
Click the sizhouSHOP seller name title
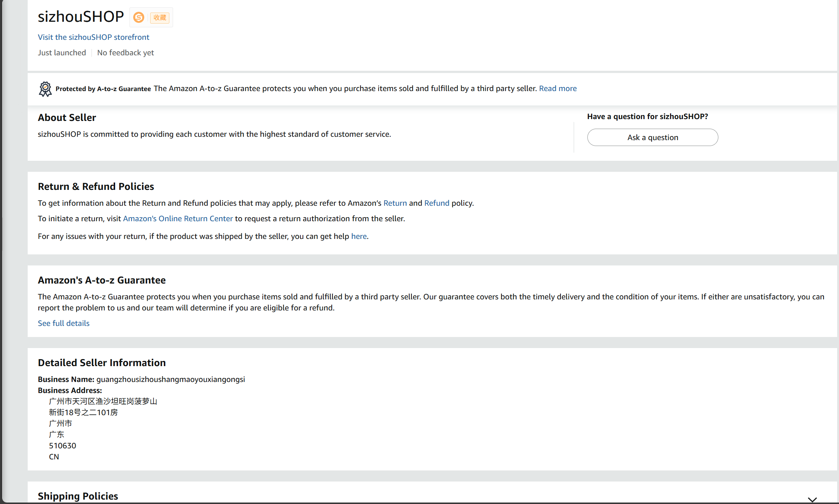point(81,17)
